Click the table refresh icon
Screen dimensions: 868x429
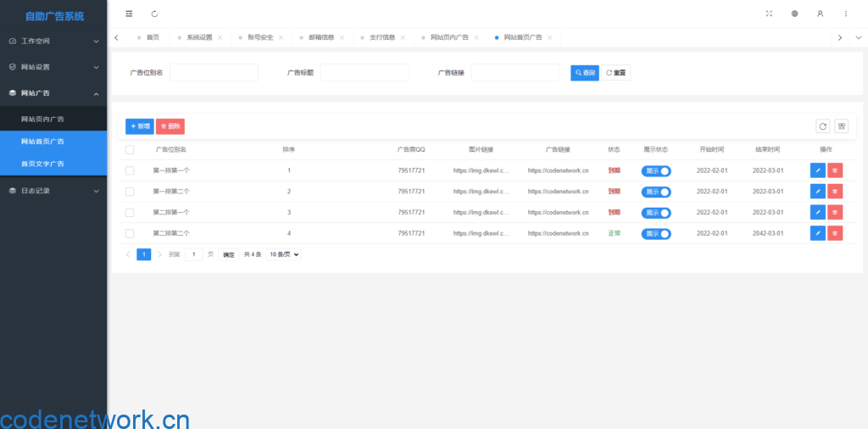click(822, 126)
